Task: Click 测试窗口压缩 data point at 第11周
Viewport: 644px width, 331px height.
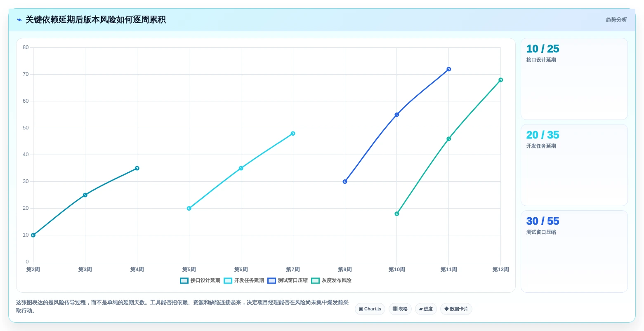Action: 449,69
